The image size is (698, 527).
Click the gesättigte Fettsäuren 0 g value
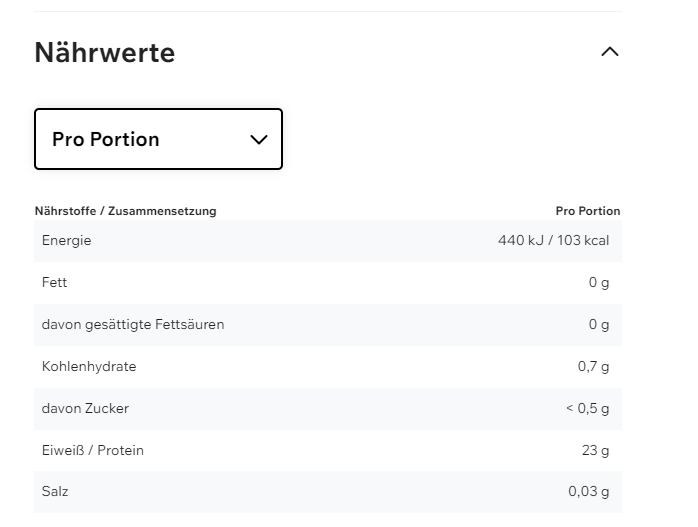click(598, 325)
